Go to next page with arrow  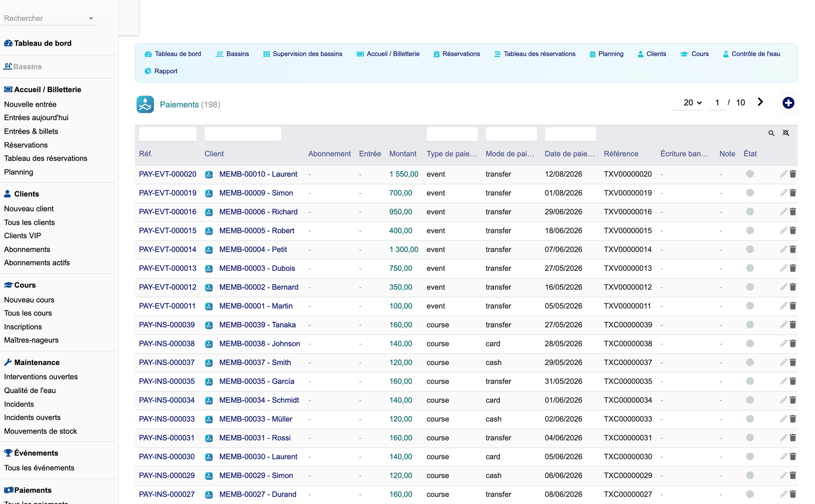(x=760, y=102)
